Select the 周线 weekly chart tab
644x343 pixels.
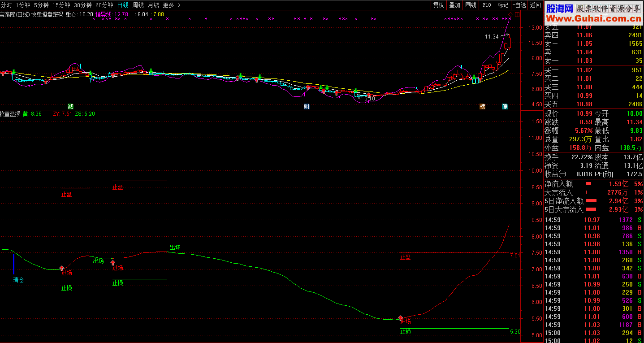point(138,5)
